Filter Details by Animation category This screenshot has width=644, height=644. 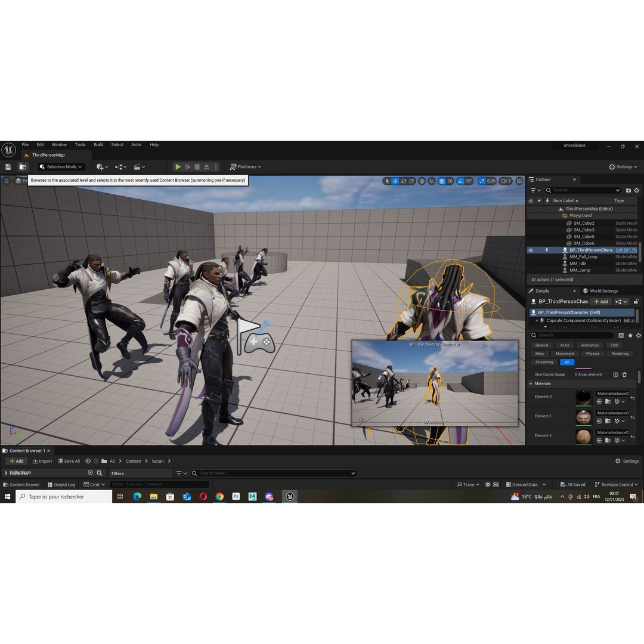pos(590,345)
